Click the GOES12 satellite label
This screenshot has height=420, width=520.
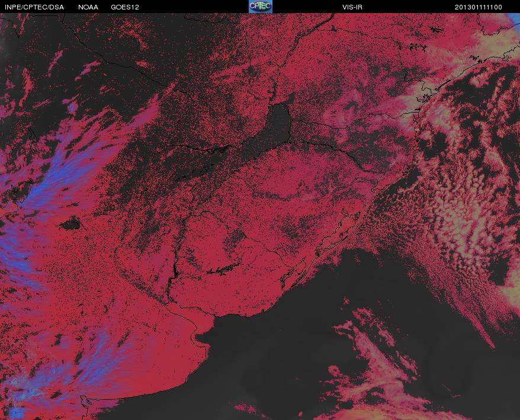click(x=125, y=7)
